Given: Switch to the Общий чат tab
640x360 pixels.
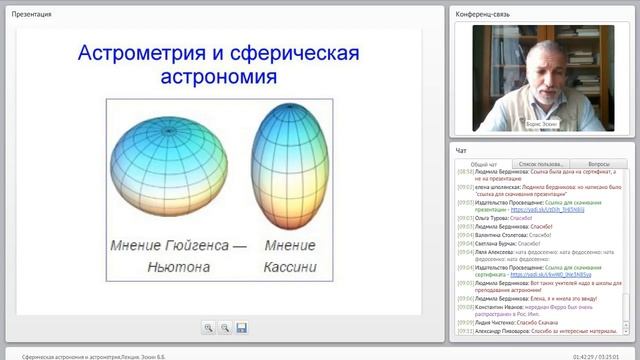Looking at the screenshot, I should point(484,164).
